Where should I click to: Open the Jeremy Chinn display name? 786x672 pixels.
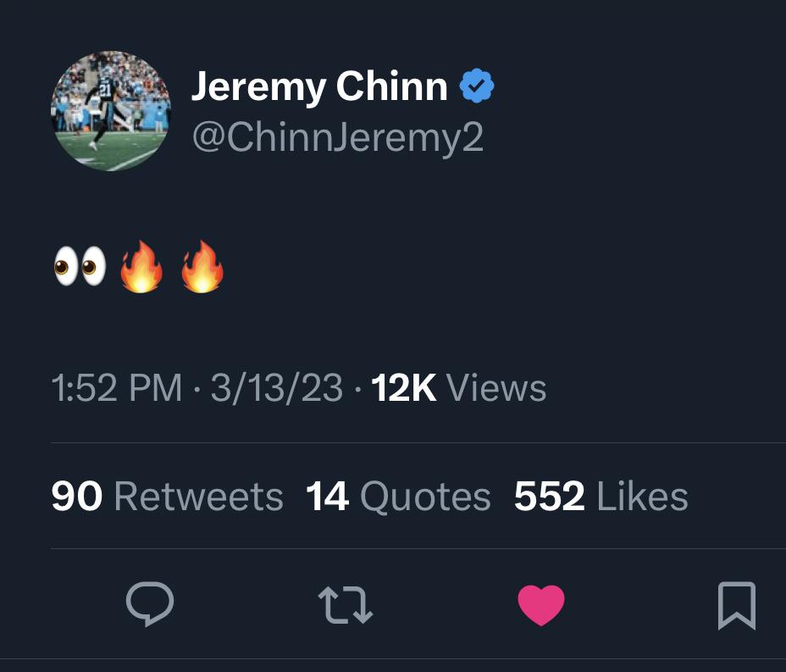click(319, 86)
